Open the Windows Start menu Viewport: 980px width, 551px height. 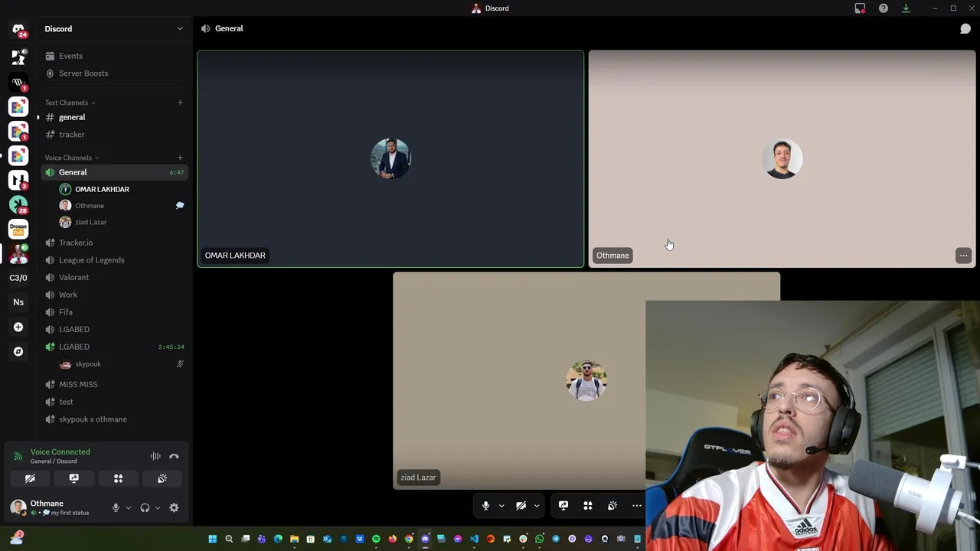point(213,540)
